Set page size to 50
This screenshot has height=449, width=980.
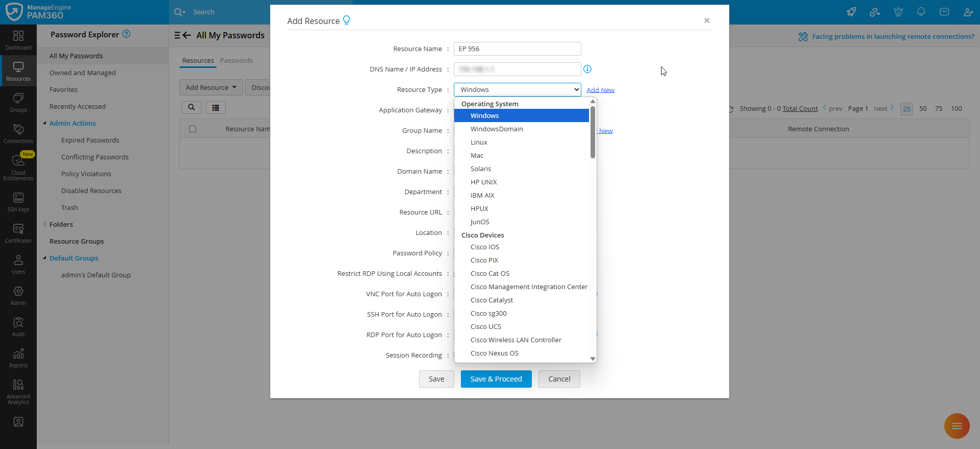coord(923,108)
